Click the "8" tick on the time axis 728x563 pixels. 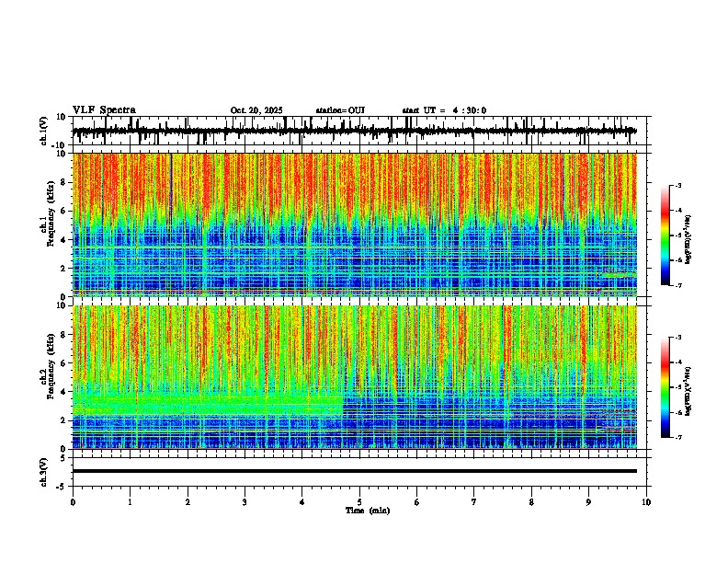coord(531,502)
